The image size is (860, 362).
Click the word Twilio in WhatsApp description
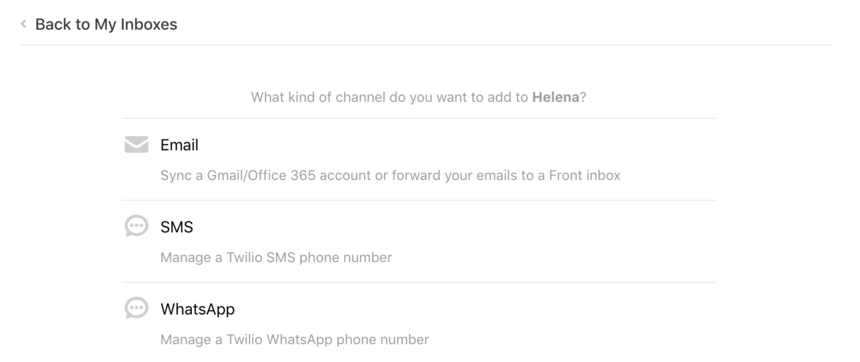(245, 340)
